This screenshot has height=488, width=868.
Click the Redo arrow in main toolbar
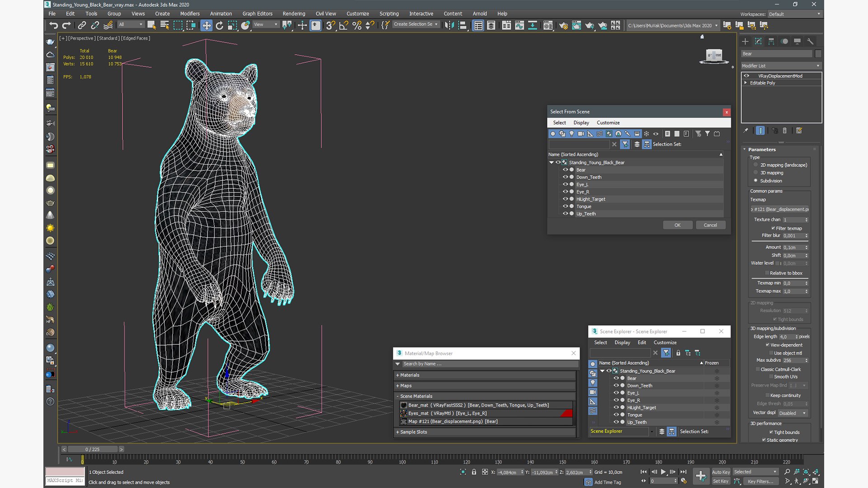pos(66,25)
